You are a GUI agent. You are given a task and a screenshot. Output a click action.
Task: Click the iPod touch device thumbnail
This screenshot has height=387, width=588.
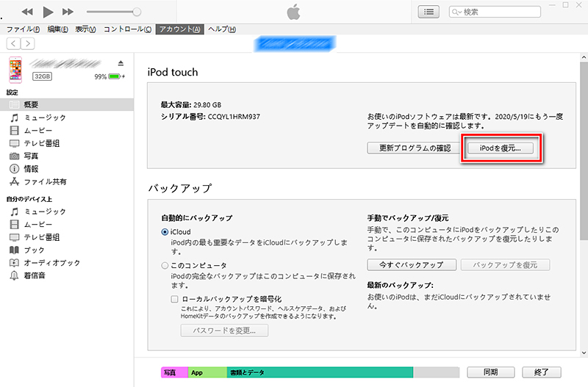[x=15, y=70]
